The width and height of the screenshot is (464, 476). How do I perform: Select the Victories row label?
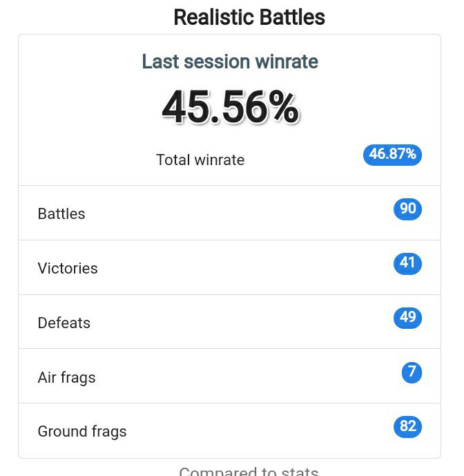tap(68, 268)
